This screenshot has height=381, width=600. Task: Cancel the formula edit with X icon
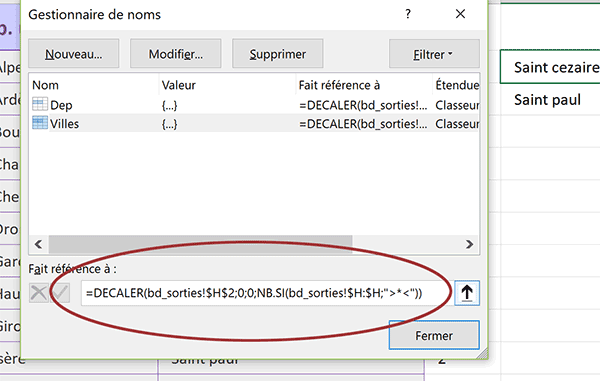click(39, 293)
